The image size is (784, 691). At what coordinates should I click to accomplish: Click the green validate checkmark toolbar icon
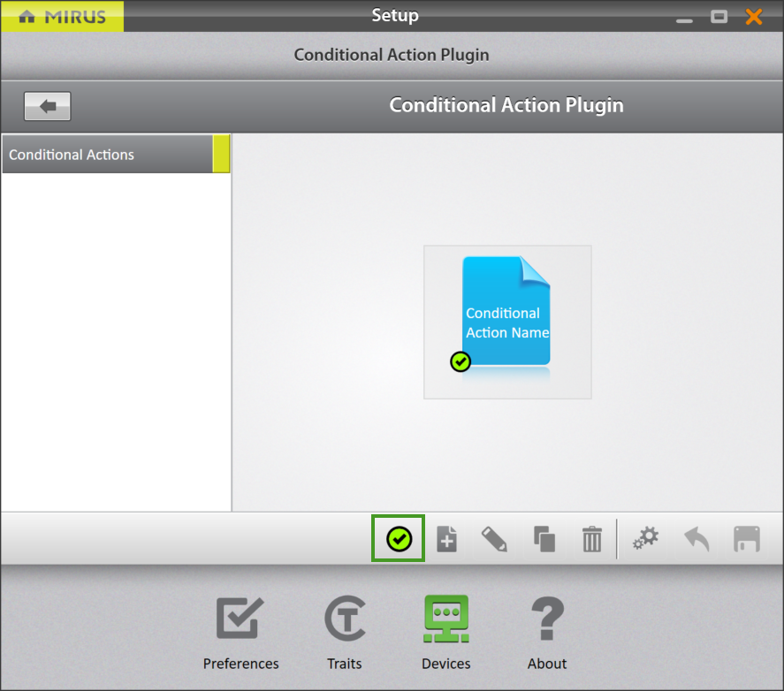pos(397,538)
